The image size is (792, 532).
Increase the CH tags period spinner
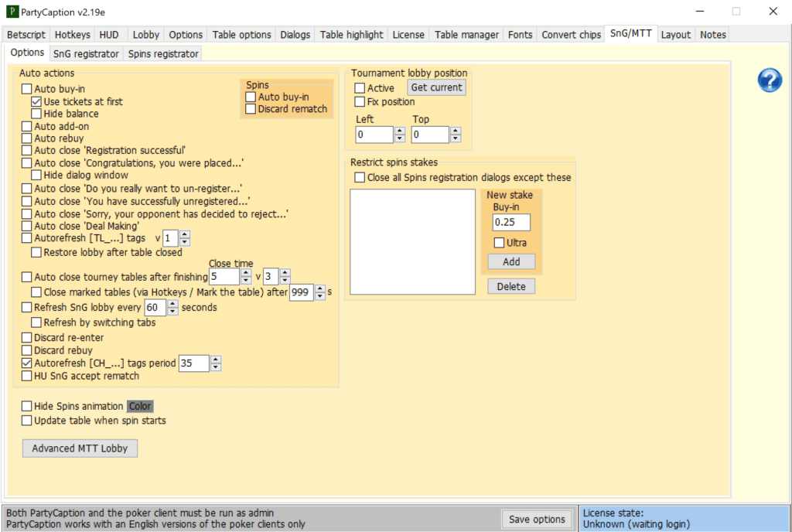coord(216,360)
